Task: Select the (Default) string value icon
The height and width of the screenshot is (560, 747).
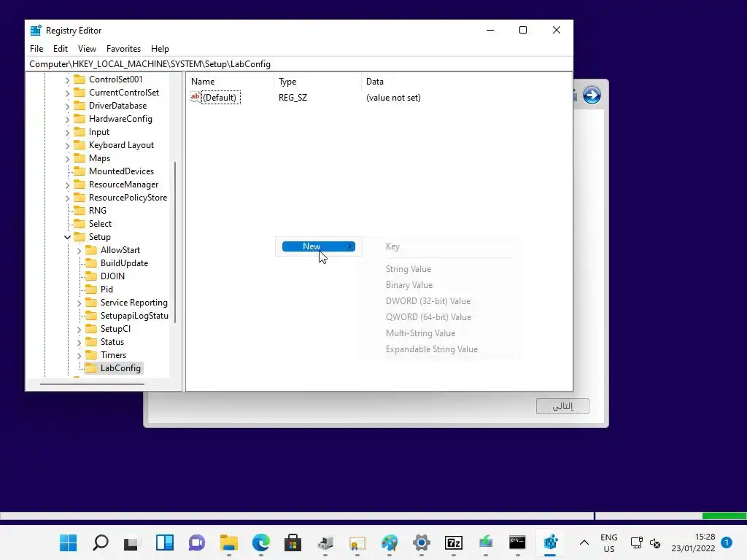Action: tap(196, 97)
